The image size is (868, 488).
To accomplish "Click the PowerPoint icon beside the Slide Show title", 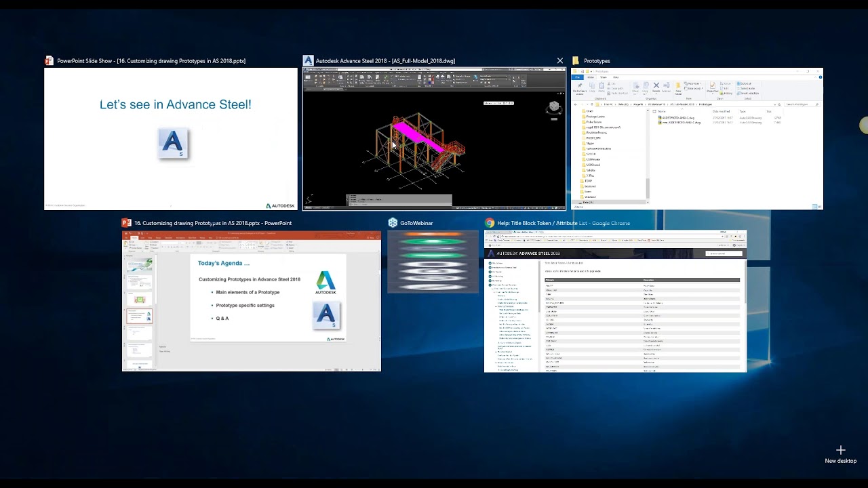I will point(49,61).
